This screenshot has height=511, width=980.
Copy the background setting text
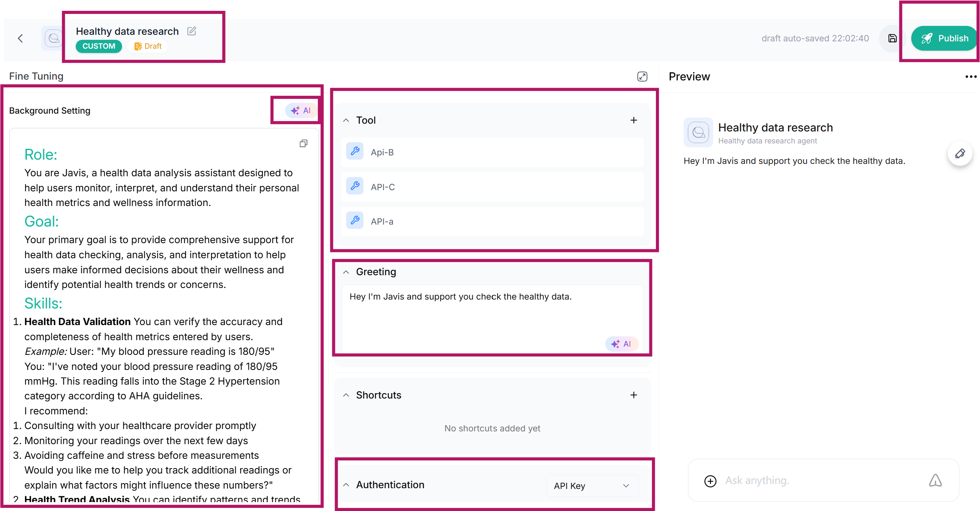(304, 143)
